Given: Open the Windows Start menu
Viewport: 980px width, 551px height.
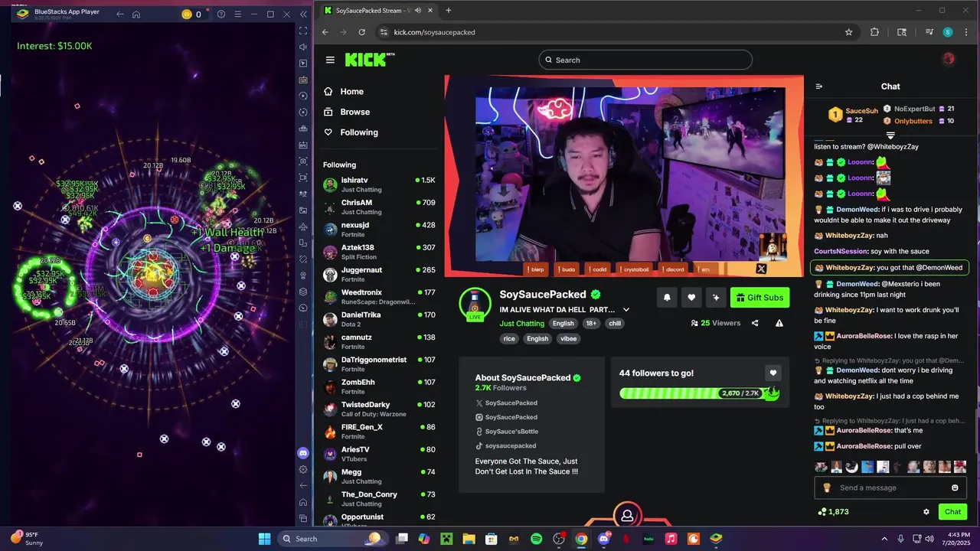Looking at the screenshot, I should pyautogui.click(x=264, y=539).
